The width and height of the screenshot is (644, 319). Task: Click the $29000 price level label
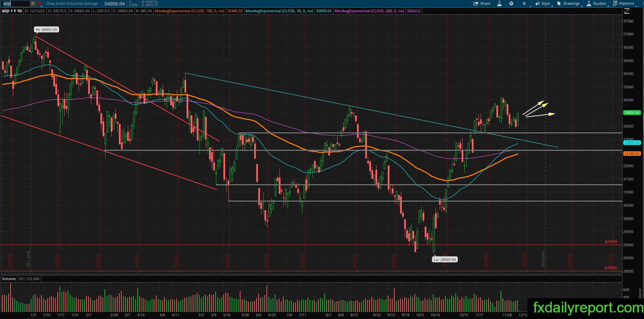tap(611, 242)
